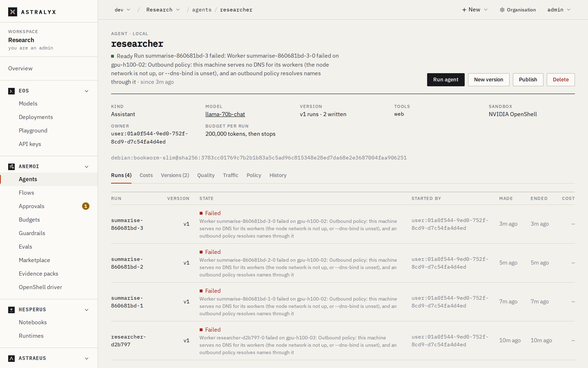588x368 pixels.
Task: Open the History tab
Action: click(278, 175)
